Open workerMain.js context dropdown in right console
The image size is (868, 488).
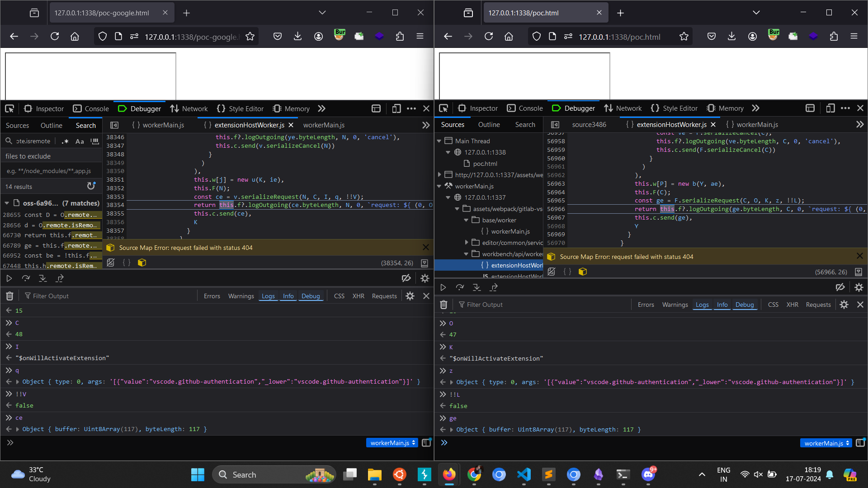(x=826, y=443)
